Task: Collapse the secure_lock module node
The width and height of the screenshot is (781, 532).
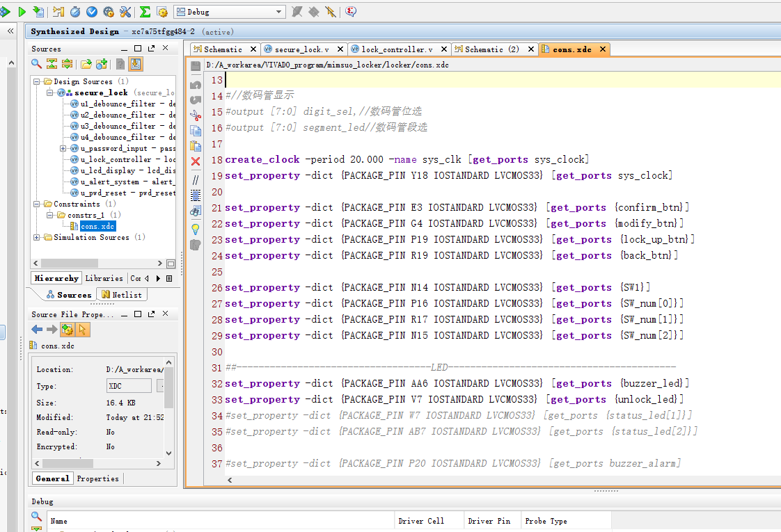Action: 50,92
